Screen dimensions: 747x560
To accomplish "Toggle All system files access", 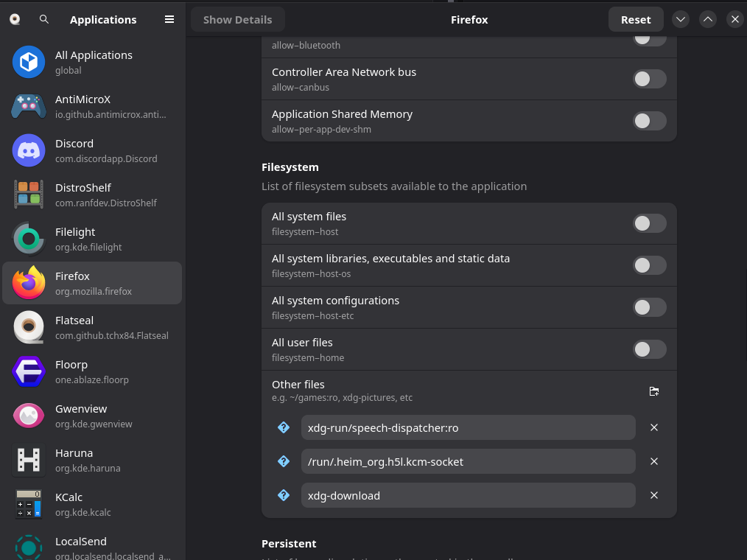I will point(649,223).
